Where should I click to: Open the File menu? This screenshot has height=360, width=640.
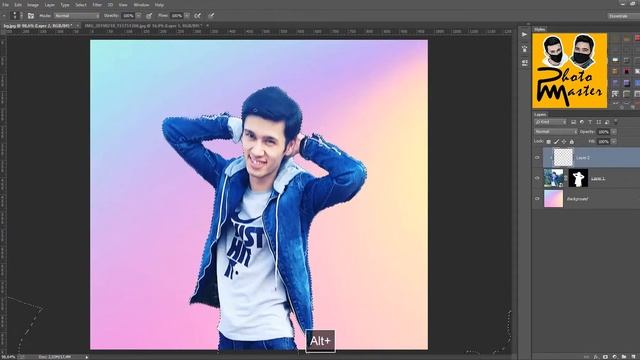6,5
